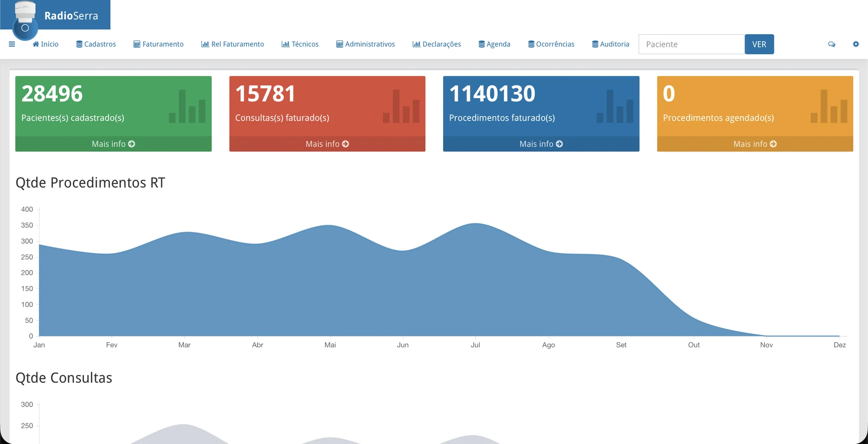Image resolution: width=868 pixels, height=444 pixels.
Task: Go to Início home menu
Action: click(x=46, y=44)
